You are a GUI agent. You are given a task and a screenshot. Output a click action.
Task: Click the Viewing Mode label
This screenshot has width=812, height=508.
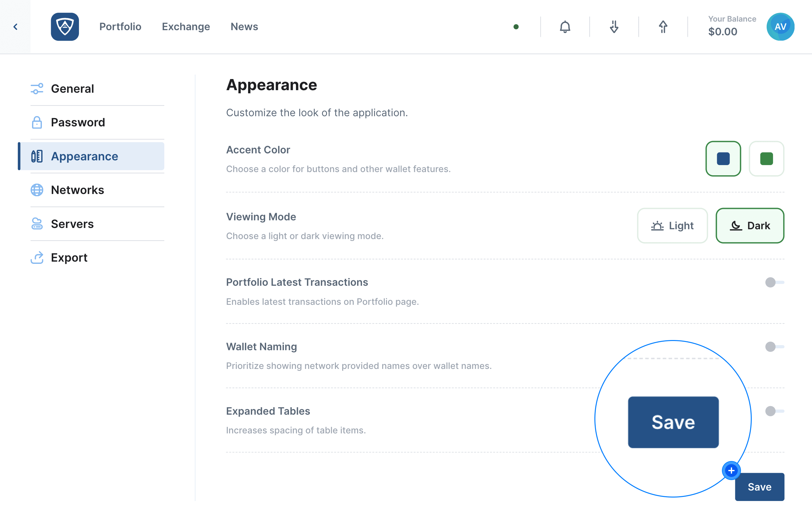[261, 217]
